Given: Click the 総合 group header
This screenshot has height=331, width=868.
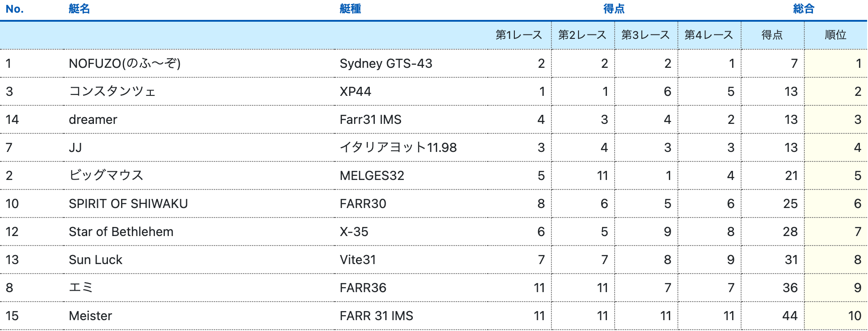Looking at the screenshot, I should (x=803, y=9).
